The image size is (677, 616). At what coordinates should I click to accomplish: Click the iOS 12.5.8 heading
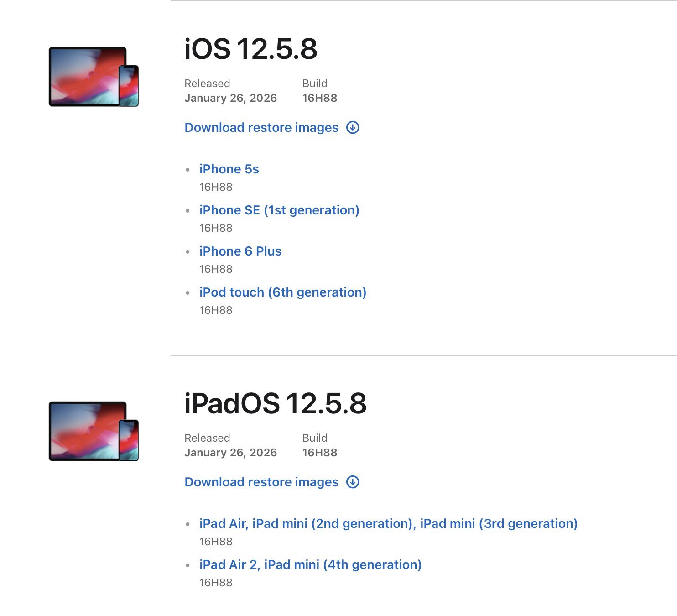(250, 49)
